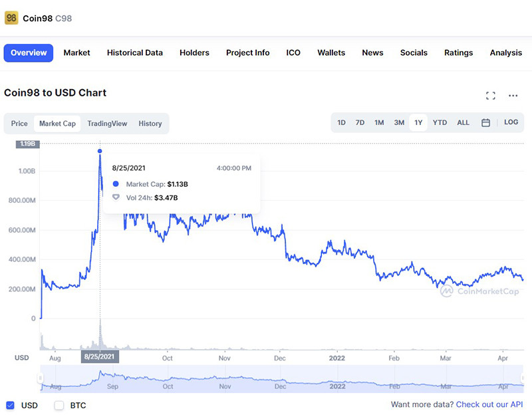The height and width of the screenshot is (415, 532).
Task: Switch chart to TradingView
Action: coord(107,124)
